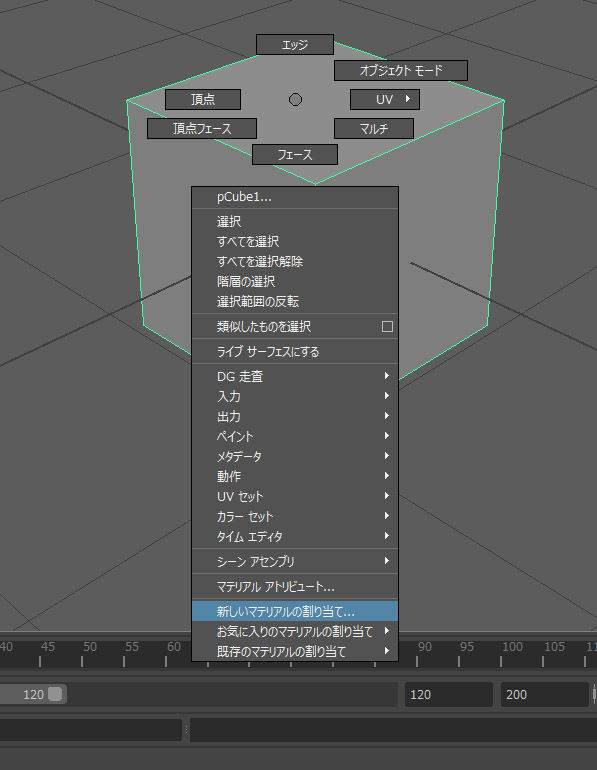Expand the シーン アセンブリ submenu
The height and width of the screenshot is (770, 597).
[x=295, y=561]
